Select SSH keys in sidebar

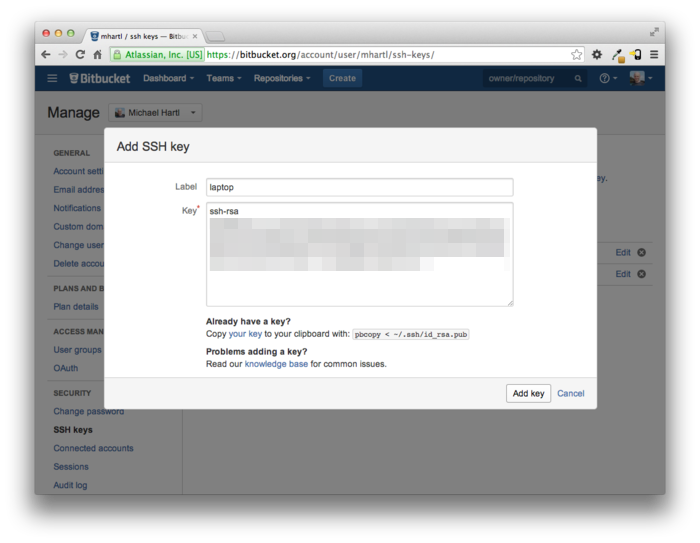(73, 430)
